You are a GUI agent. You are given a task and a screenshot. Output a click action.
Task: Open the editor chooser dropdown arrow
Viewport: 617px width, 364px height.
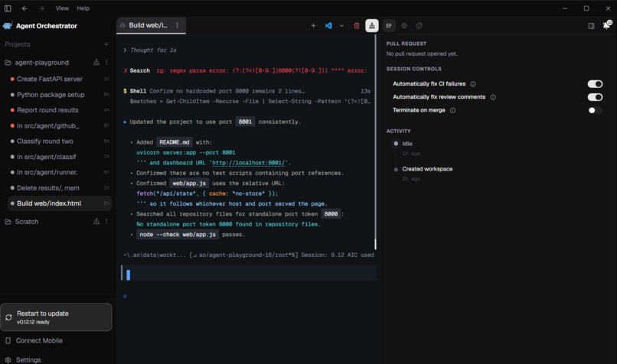coord(341,26)
